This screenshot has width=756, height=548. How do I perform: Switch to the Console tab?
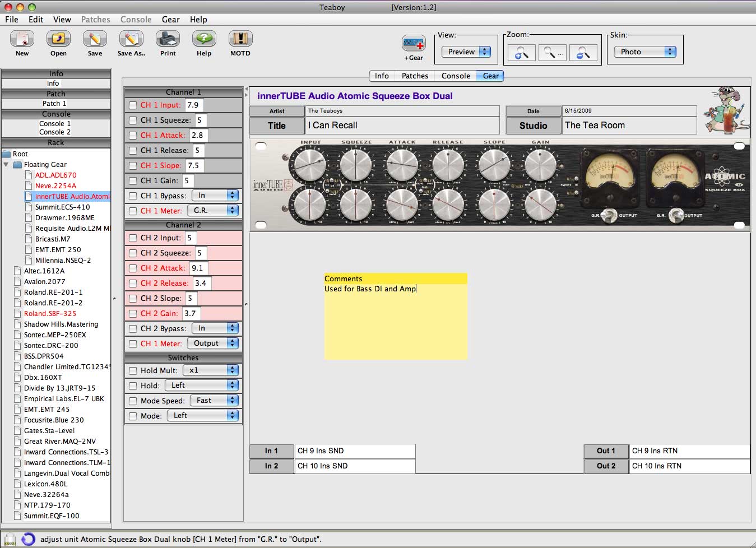[x=456, y=76]
